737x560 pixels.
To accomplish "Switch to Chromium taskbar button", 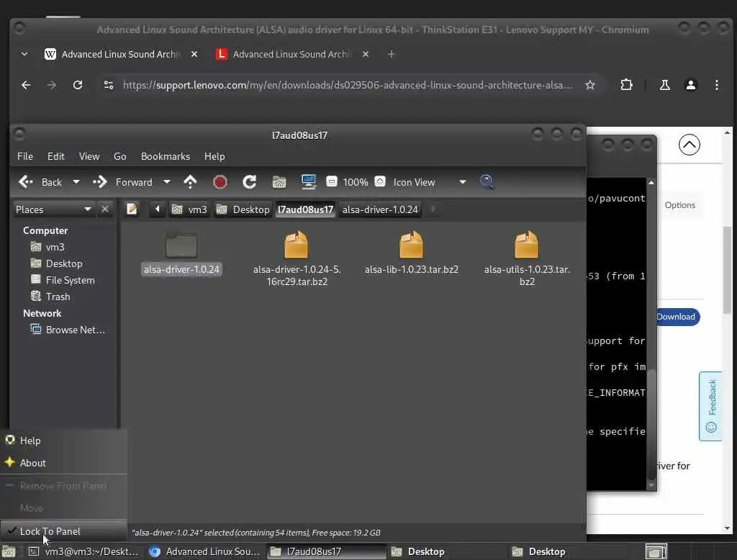I will click(x=204, y=551).
